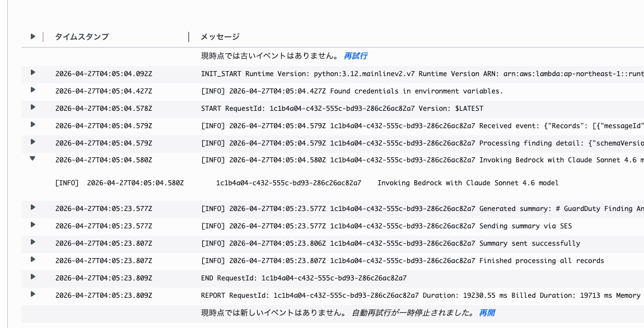
Task: Expand the REPORT RequestId log entry
Action: pos(33,296)
